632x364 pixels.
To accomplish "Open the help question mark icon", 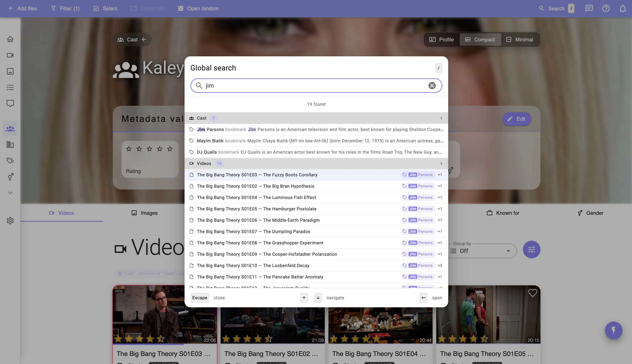I will 606,8.
